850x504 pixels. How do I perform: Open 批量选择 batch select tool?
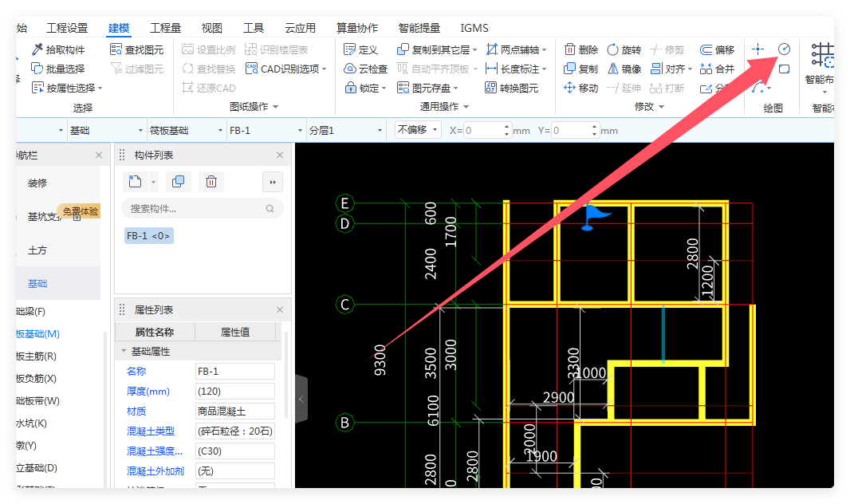(x=58, y=69)
